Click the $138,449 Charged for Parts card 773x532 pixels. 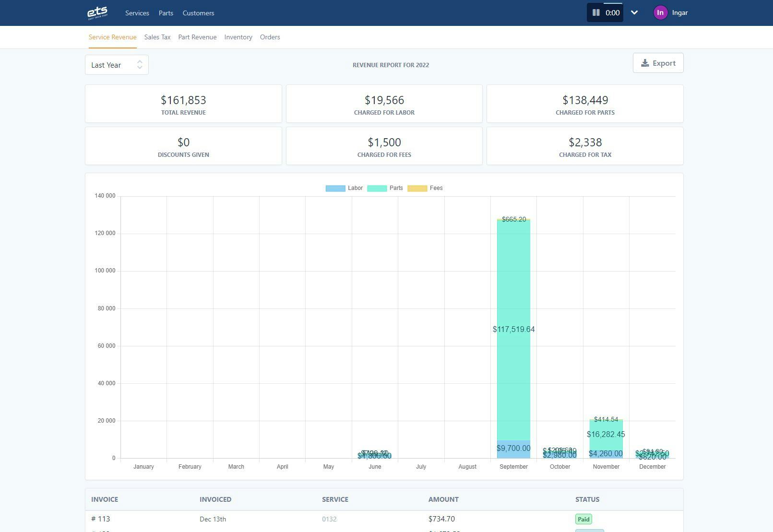click(585, 104)
